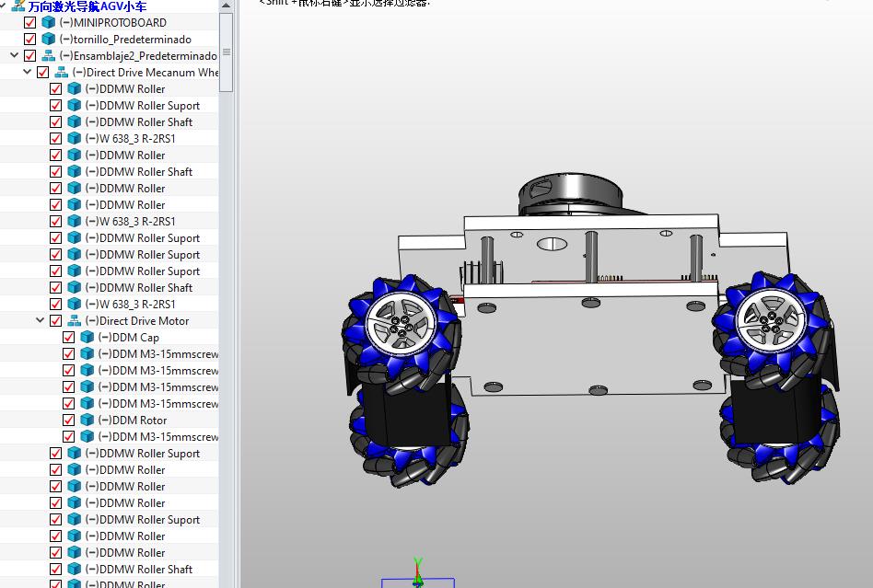Image resolution: width=873 pixels, height=588 pixels.
Task: Select the hub of the AGV's left mecanum wheel
Action: pos(400,324)
